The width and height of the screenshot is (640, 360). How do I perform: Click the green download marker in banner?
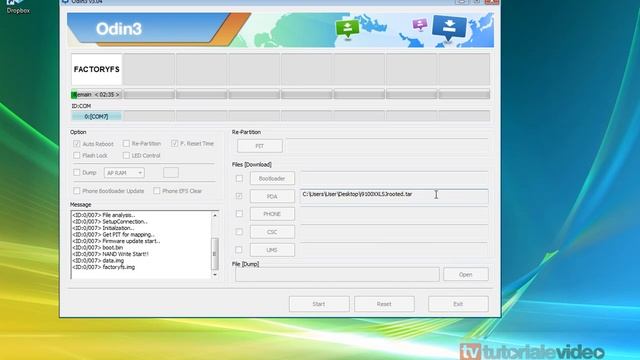pyautogui.click(x=347, y=29)
